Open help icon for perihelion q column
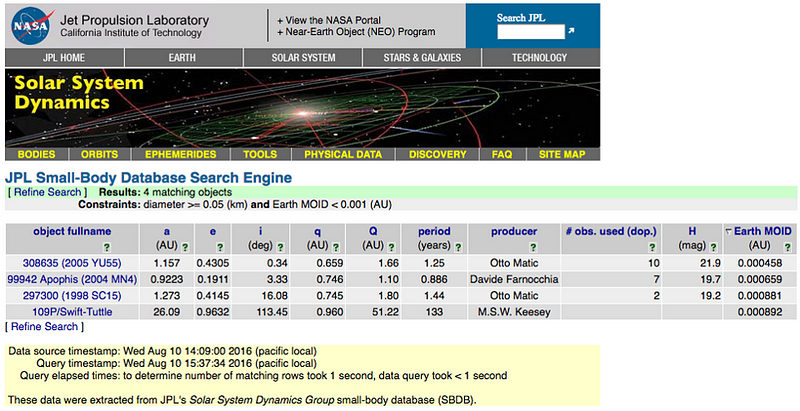Screen dimensions: 800x411 336,247
